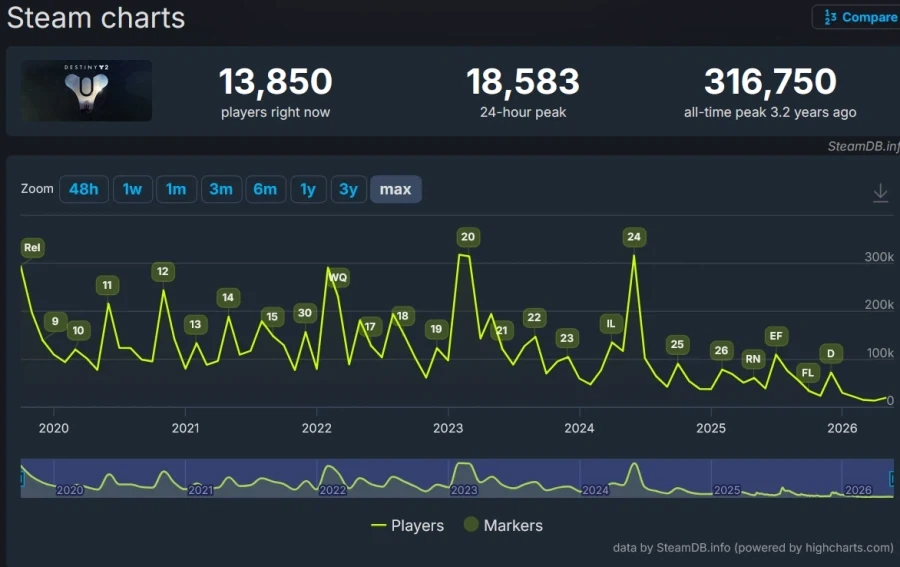This screenshot has width=900, height=567.
Task: Click chart marker 30
Action: [x=305, y=313]
